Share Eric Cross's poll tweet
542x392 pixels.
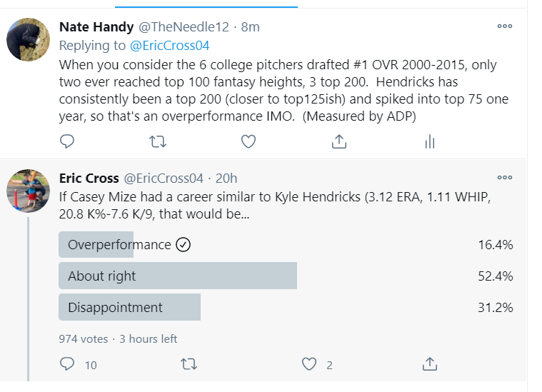[430, 364]
